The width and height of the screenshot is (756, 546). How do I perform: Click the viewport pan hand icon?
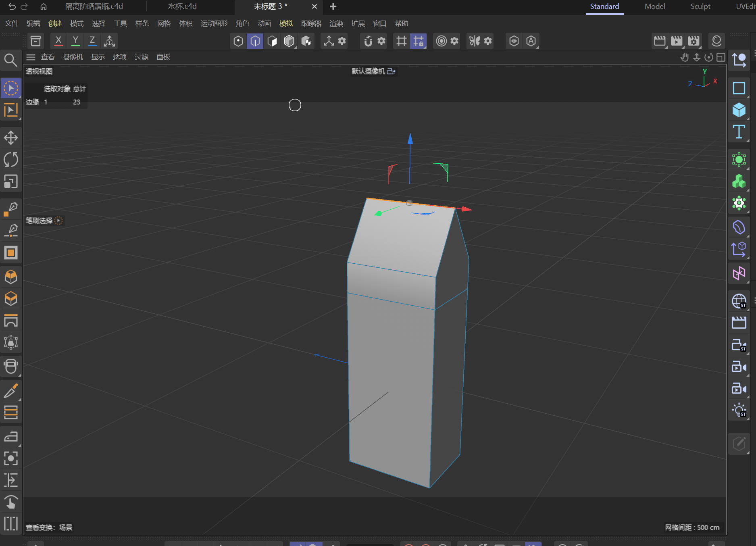684,57
